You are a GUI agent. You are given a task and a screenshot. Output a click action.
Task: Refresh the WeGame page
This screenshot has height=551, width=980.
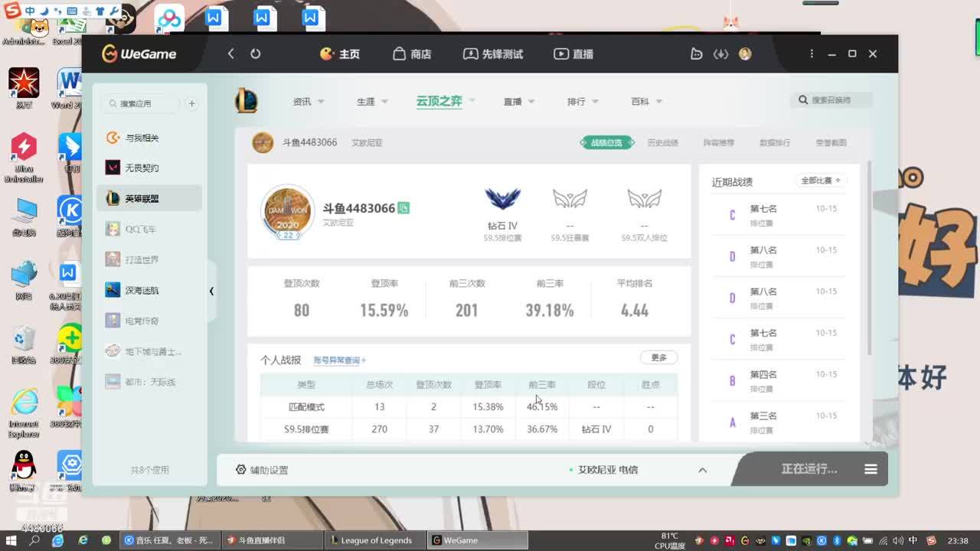pos(256,54)
